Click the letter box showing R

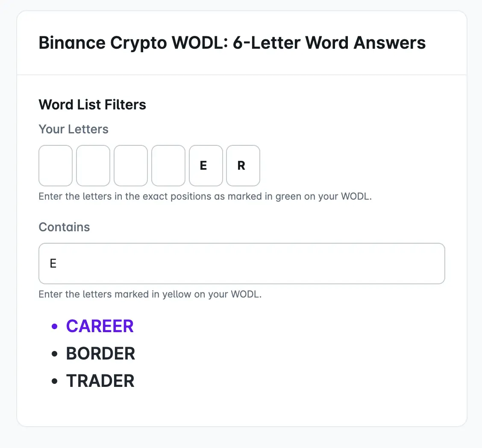pyautogui.click(x=243, y=166)
